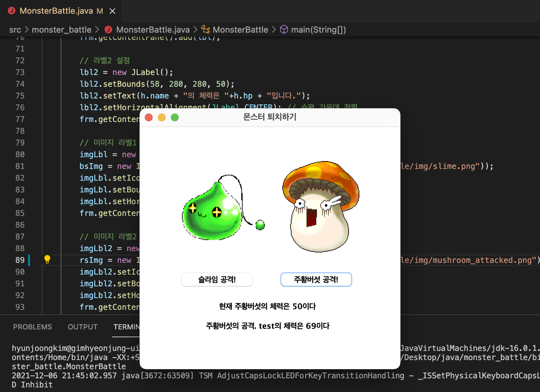Open the OUTPUT panel tab
The image size is (540, 392).
(83, 327)
